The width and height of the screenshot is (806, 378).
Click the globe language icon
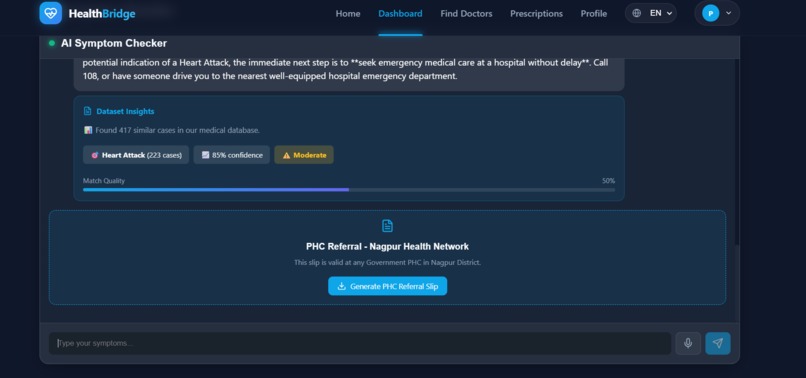[x=636, y=13]
